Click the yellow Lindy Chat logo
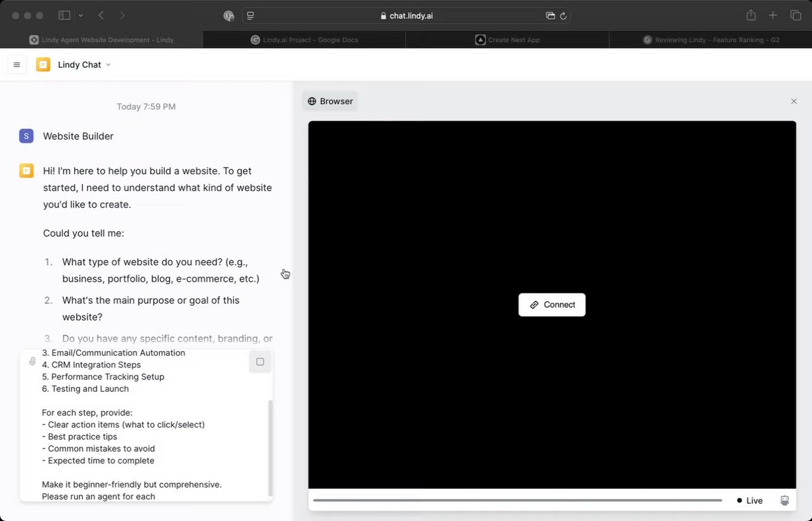This screenshot has width=812, height=521. 43,65
